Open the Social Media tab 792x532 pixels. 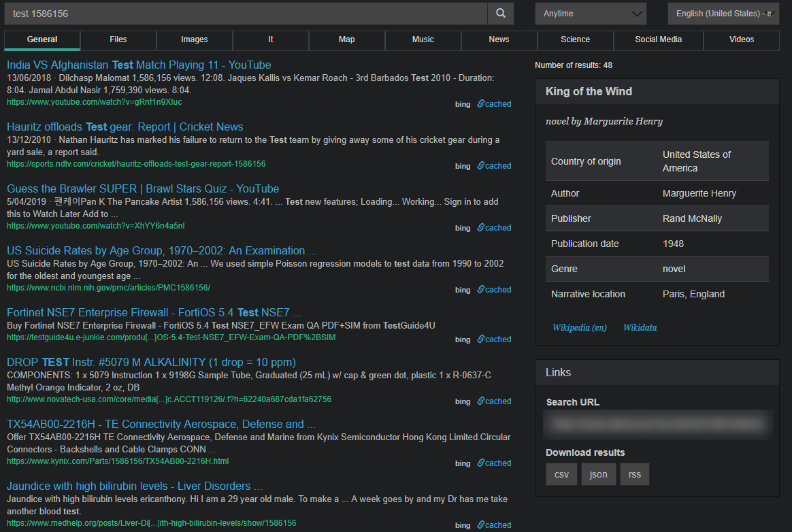(658, 40)
